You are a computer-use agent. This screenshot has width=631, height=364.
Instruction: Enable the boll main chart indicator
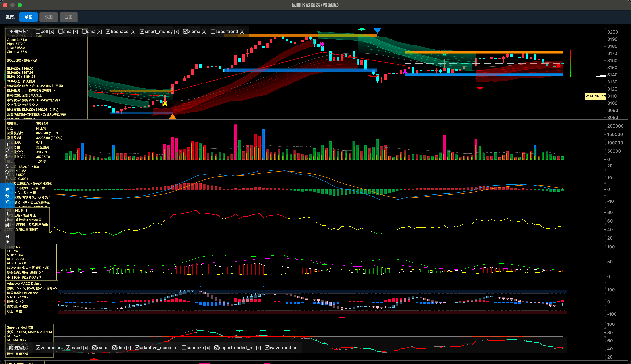point(38,32)
